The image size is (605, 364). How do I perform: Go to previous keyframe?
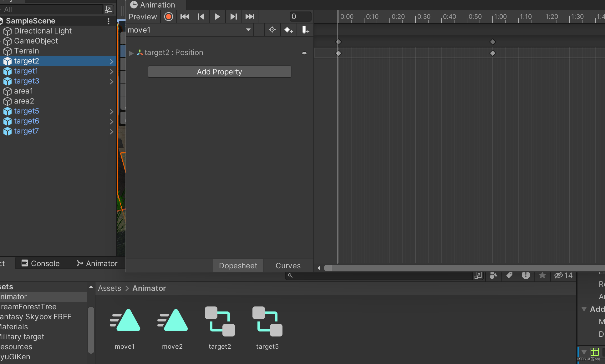(x=201, y=17)
